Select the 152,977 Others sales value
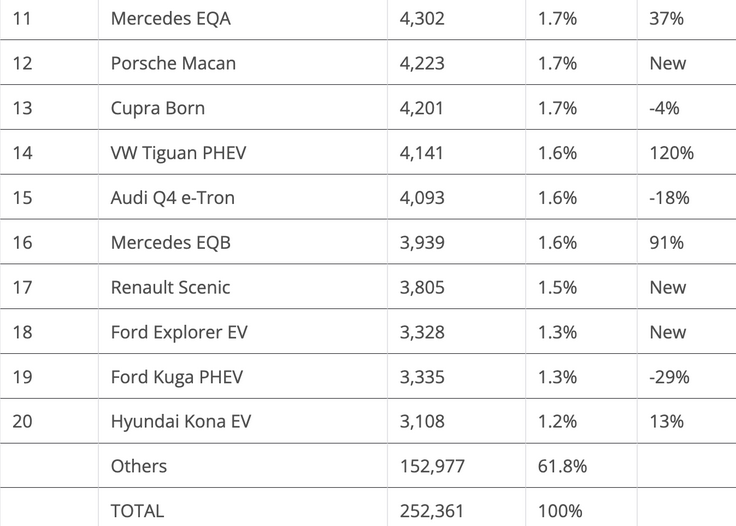This screenshot has width=736, height=526. 431,466
